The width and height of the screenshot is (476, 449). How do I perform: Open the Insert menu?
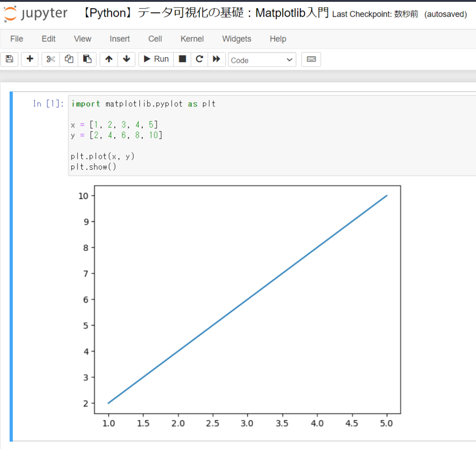pos(119,39)
